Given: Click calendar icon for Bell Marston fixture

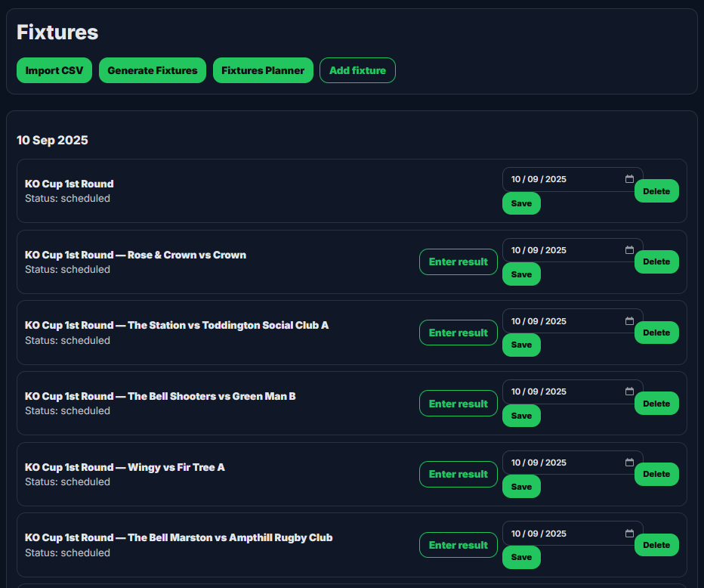Looking at the screenshot, I should [629, 534].
